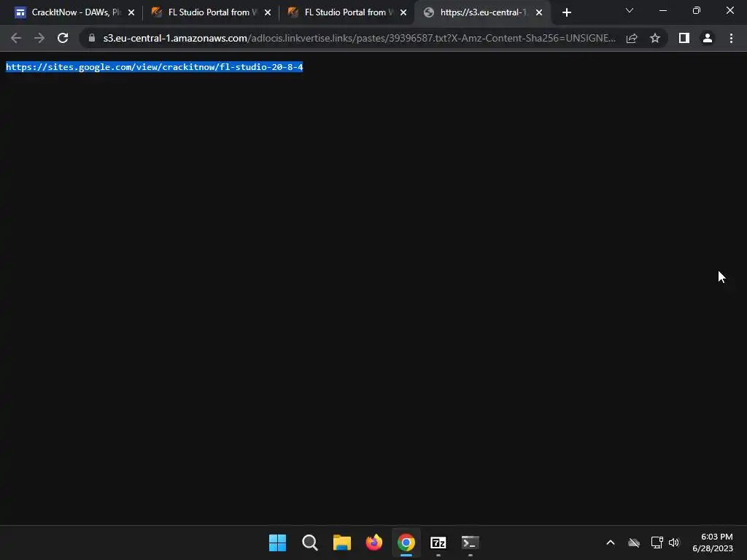Viewport: 747px width, 560px height.
Task: Open the Windows Start menu
Action: (278, 542)
